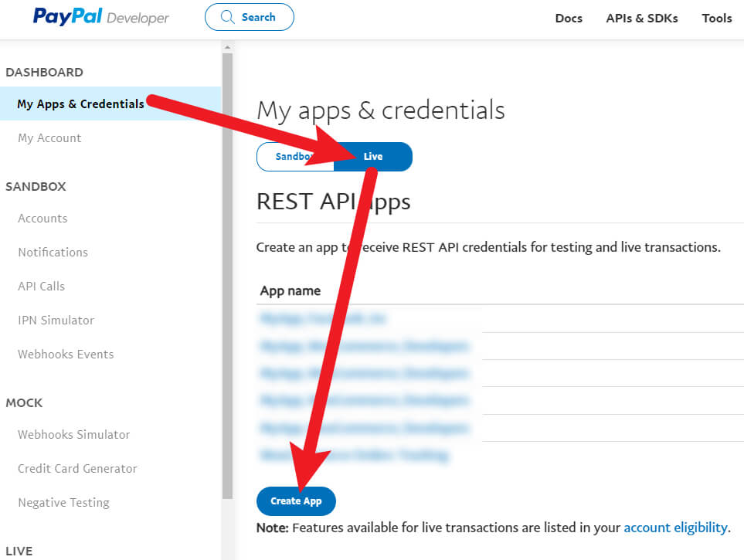This screenshot has width=744, height=560.
Task: Open the Webhooks Simulator
Action: (x=73, y=435)
